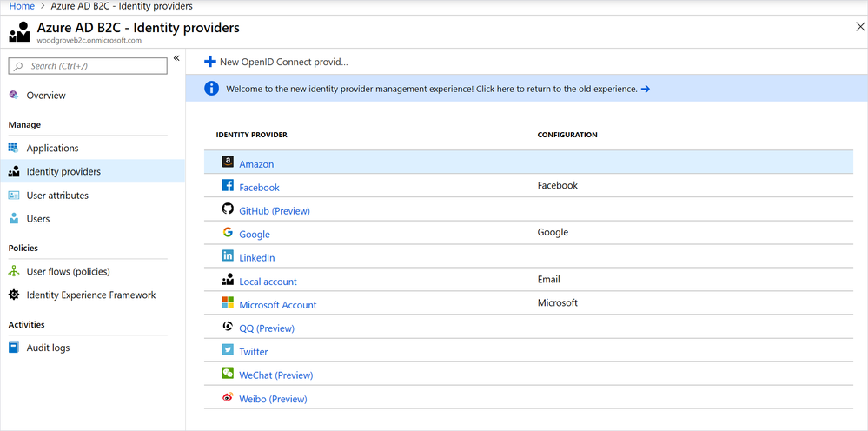Click the Facebook logo icon
The width and height of the screenshot is (868, 431).
228,186
